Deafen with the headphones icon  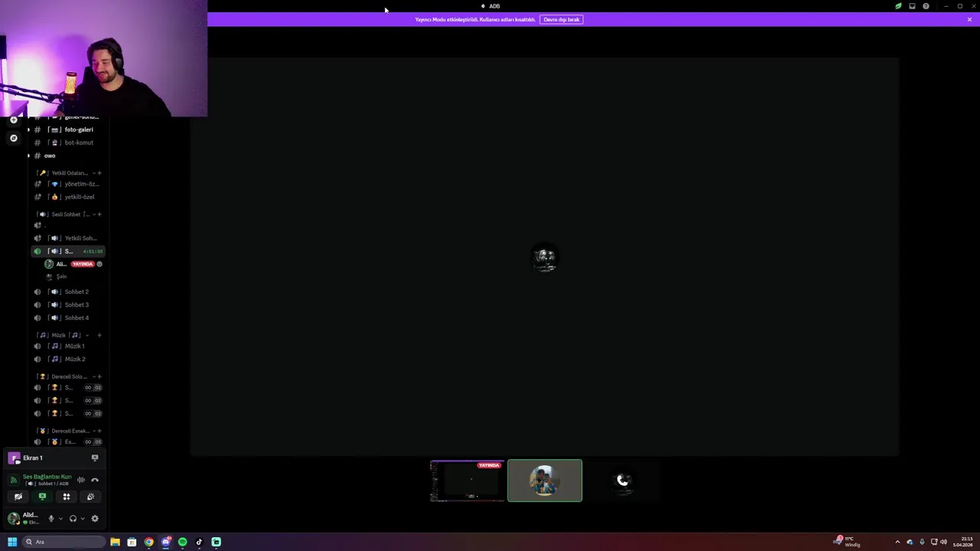coord(73,519)
